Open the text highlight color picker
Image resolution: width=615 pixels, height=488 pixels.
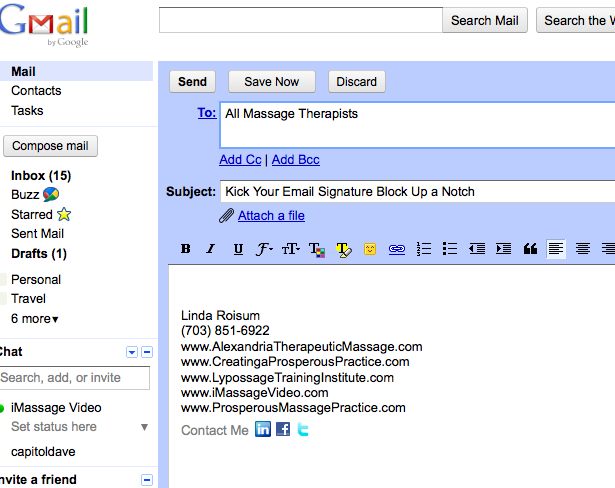pos(344,249)
